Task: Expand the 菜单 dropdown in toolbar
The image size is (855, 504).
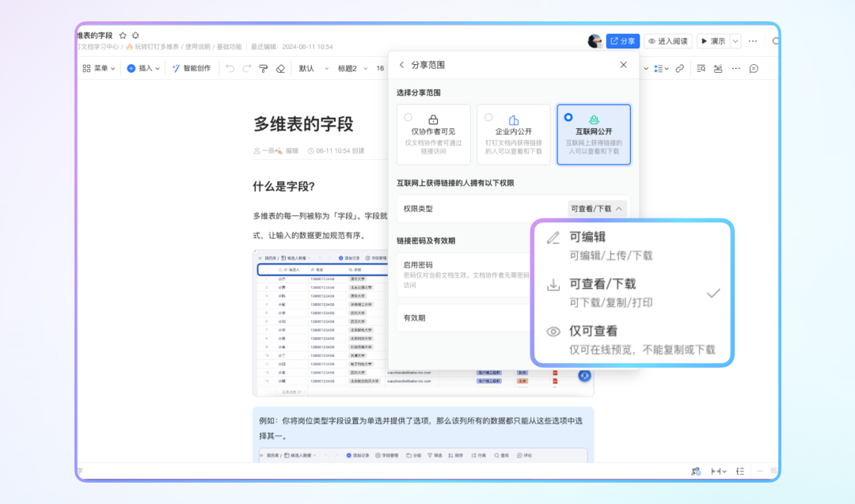Action: (x=96, y=69)
